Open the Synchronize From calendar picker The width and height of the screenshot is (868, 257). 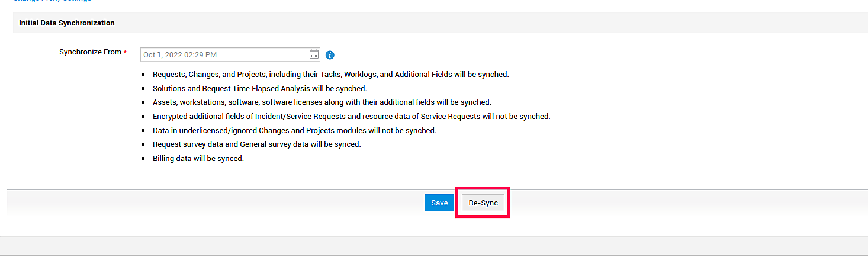(x=314, y=54)
